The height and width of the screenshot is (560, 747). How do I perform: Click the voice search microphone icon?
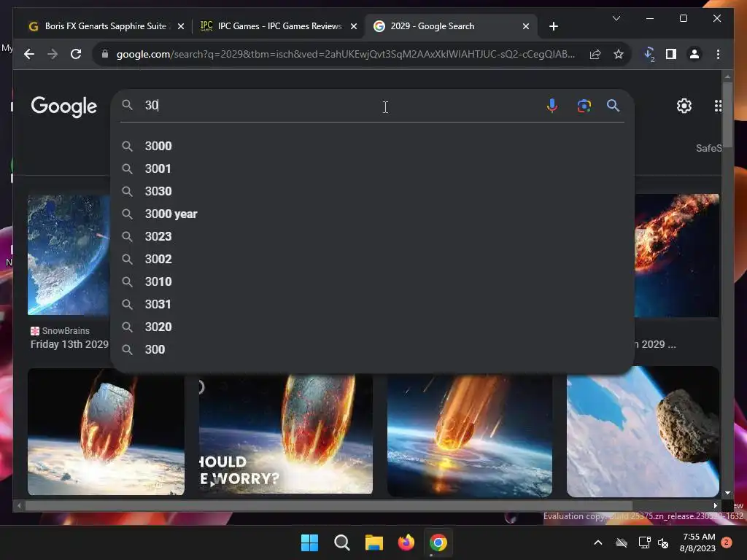click(551, 105)
